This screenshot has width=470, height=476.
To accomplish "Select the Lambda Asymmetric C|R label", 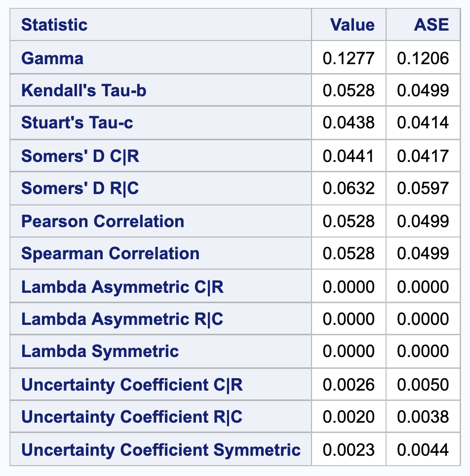I will 122,286.
